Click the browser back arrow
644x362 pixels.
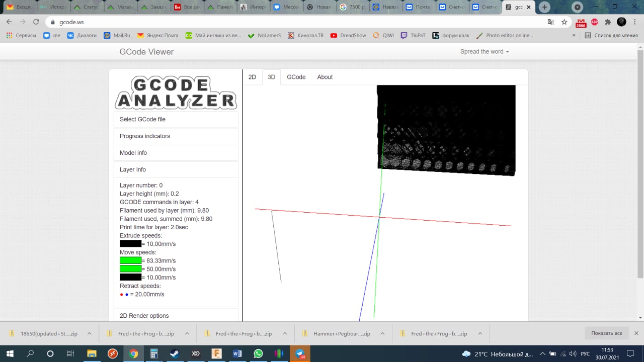[x=9, y=22]
